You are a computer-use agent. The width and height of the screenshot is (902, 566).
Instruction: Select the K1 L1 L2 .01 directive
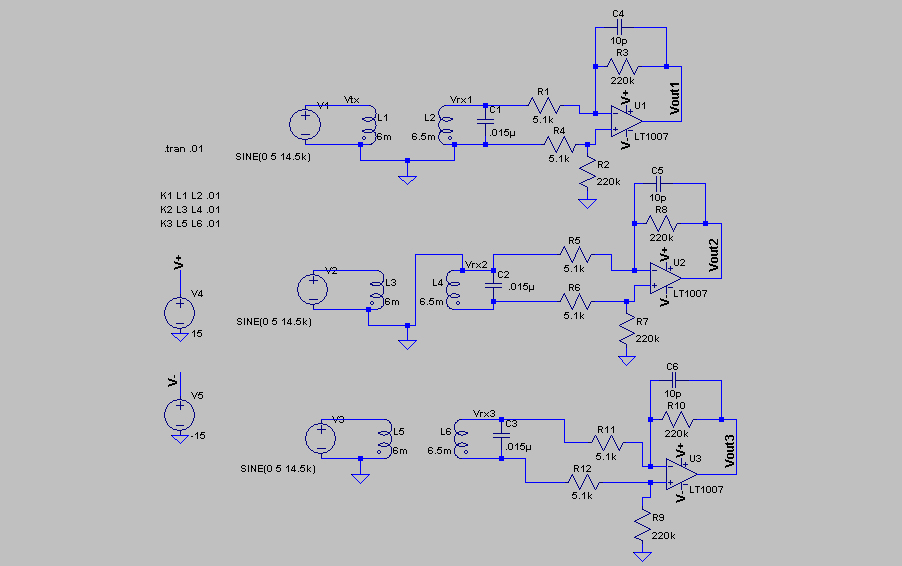tap(190, 196)
